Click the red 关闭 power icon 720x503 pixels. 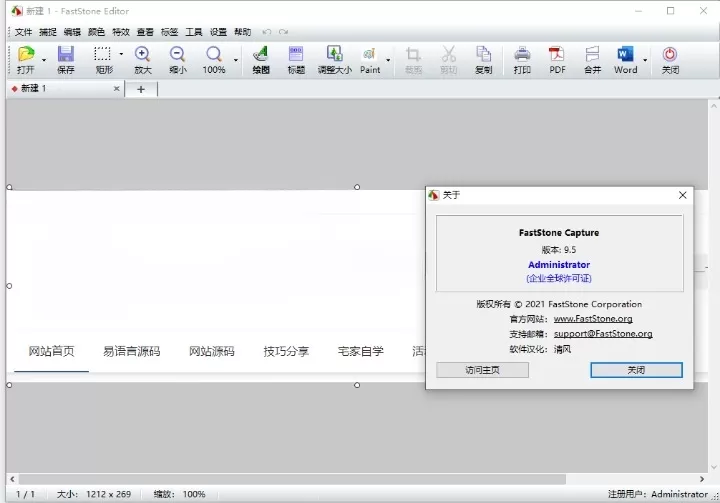point(670,60)
